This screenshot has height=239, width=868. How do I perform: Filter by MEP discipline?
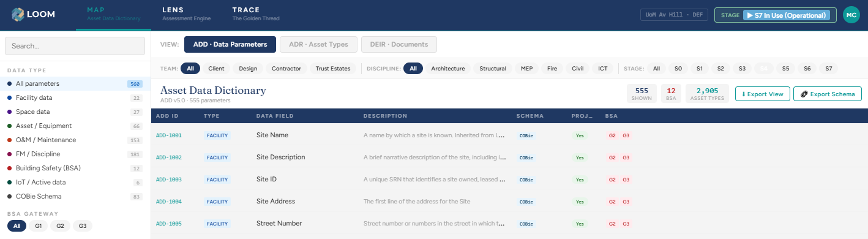coord(526,69)
